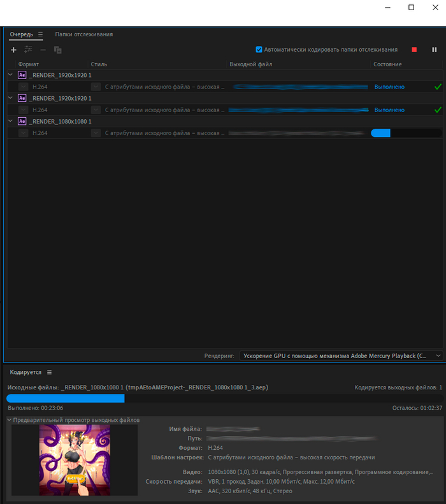Pause the queue encoding

[x=434, y=50]
